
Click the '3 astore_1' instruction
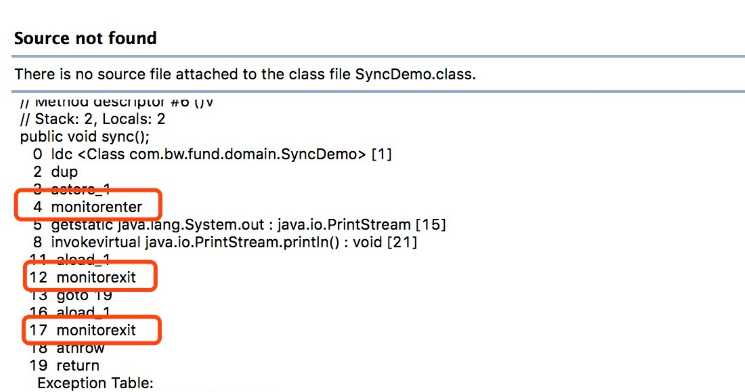[72, 189]
